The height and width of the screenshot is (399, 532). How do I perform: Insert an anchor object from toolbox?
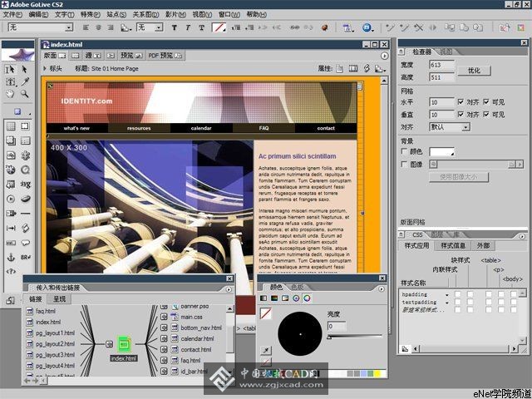(x=11, y=257)
